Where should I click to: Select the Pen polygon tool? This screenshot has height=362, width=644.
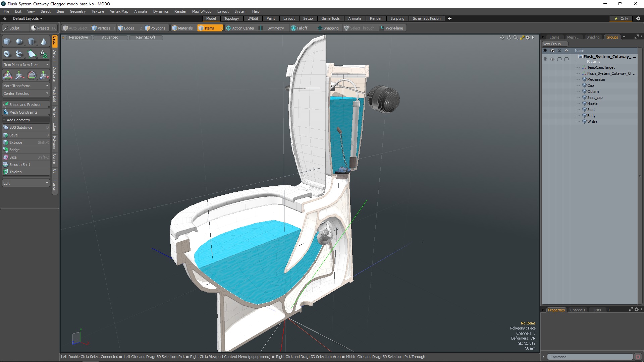pos(32,54)
